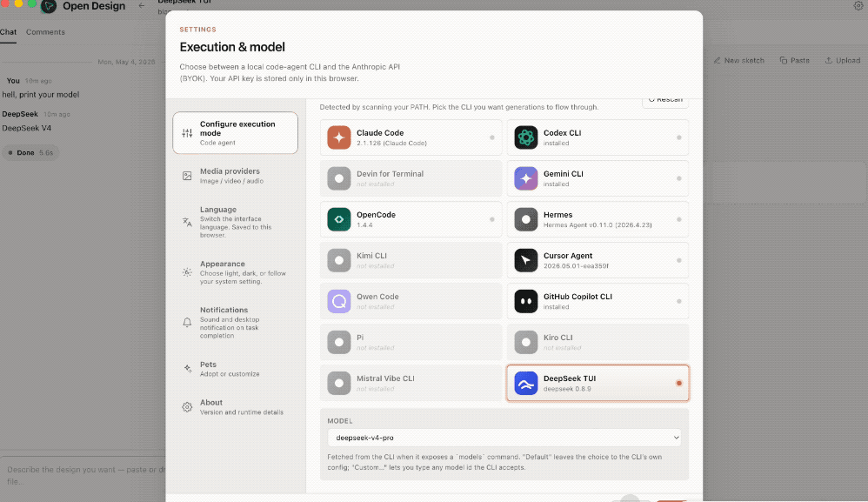Viewport: 868px width, 502px height.
Task: Click the Cursor Agent build version text
Action: tap(576, 266)
